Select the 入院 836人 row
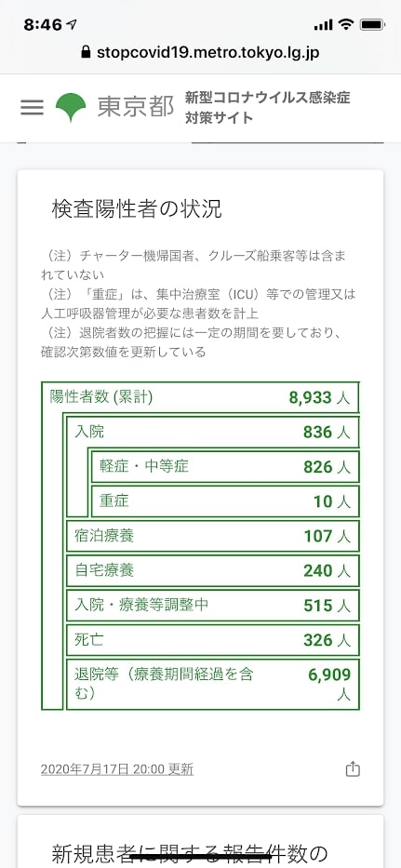The width and height of the screenshot is (401, 868). 213,432
